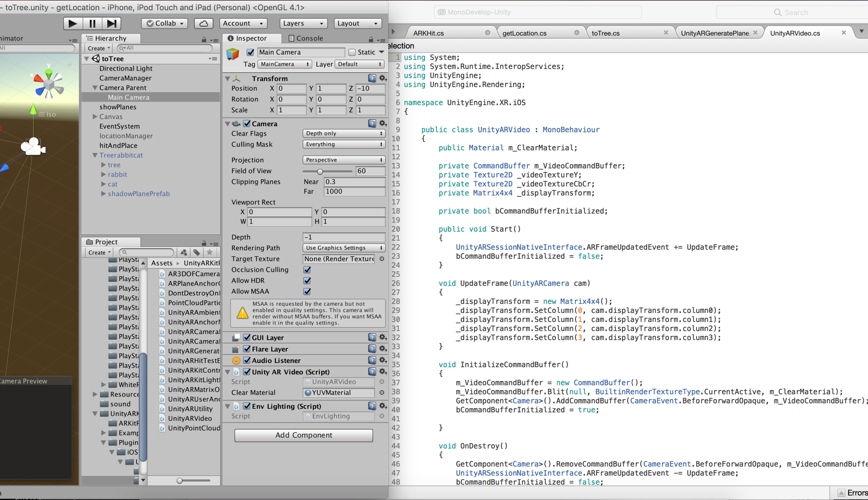Click the Add Component button
The width and height of the screenshot is (868, 500).
[x=303, y=435]
